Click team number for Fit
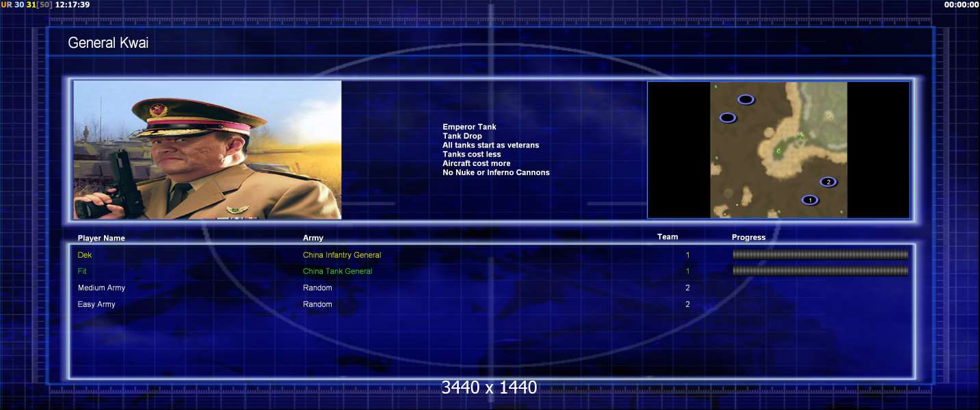The image size is (980, 410). click(688, 271)
